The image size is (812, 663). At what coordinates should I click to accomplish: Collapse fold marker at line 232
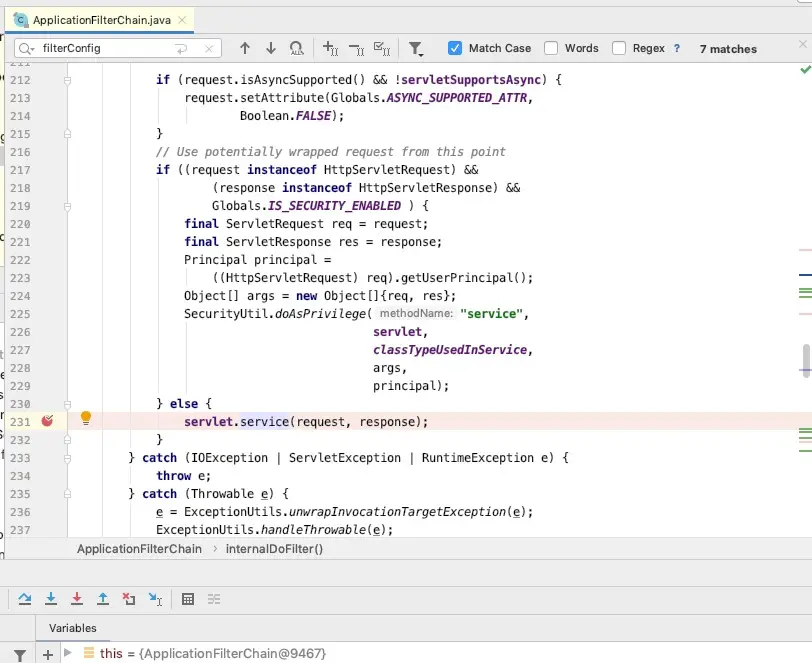point(67,440)
